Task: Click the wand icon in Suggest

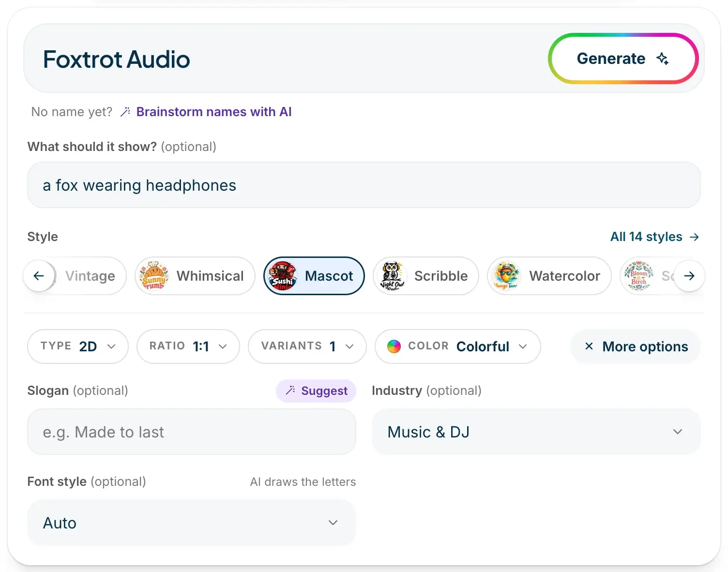Action: 290,391
